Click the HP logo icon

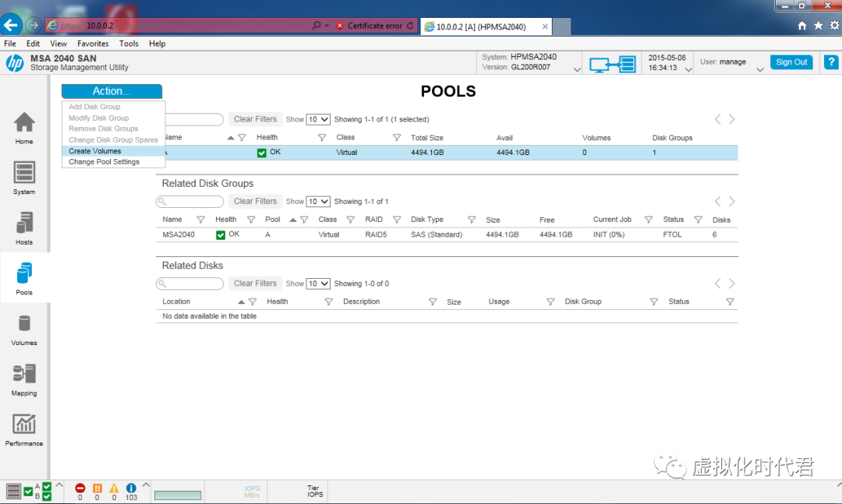click(x=15, y=63)
